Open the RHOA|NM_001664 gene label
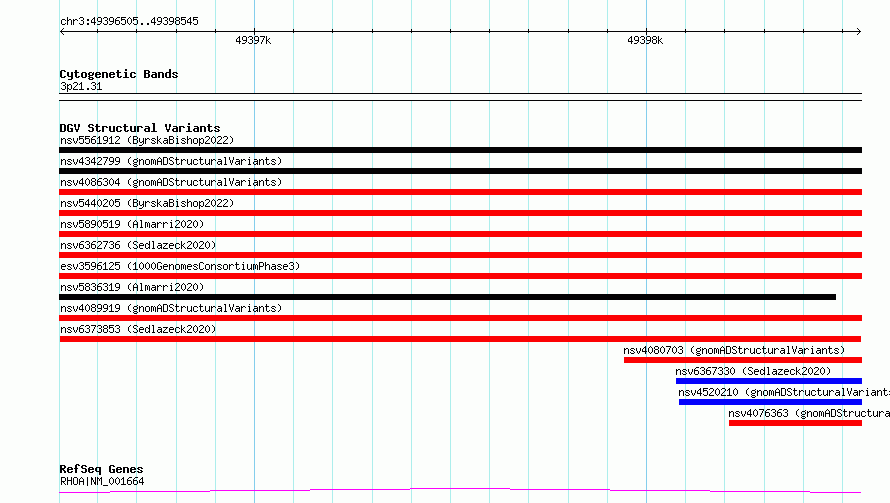The image size is (890, 503). point(102,481)
